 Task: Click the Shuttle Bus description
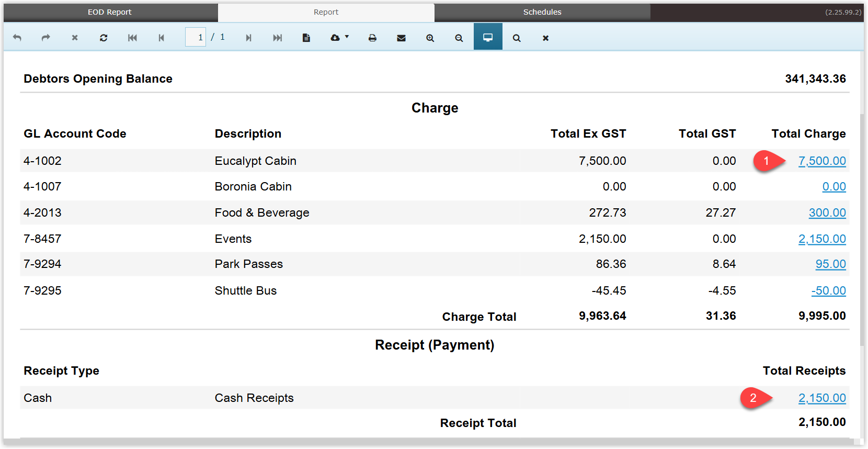[246, 291]
